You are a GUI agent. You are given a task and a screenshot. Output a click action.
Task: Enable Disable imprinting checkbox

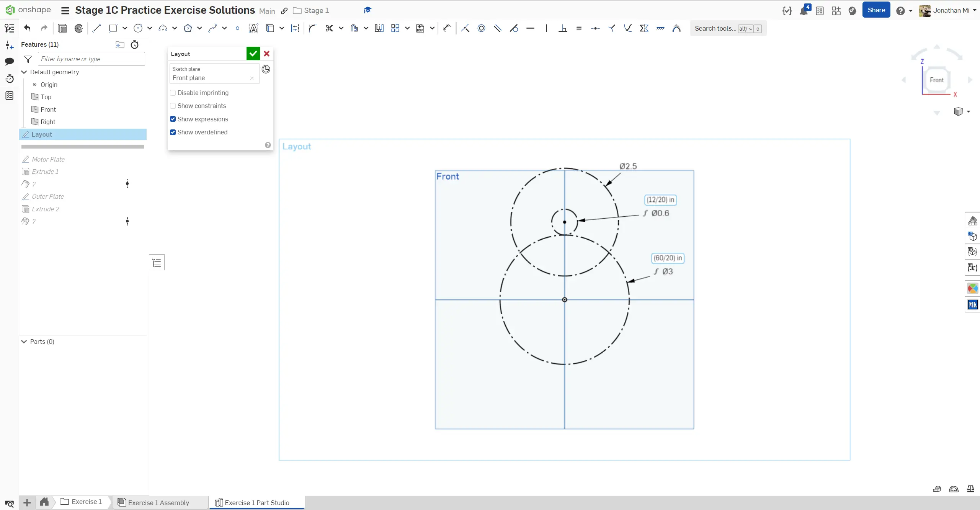click(173, 93)
